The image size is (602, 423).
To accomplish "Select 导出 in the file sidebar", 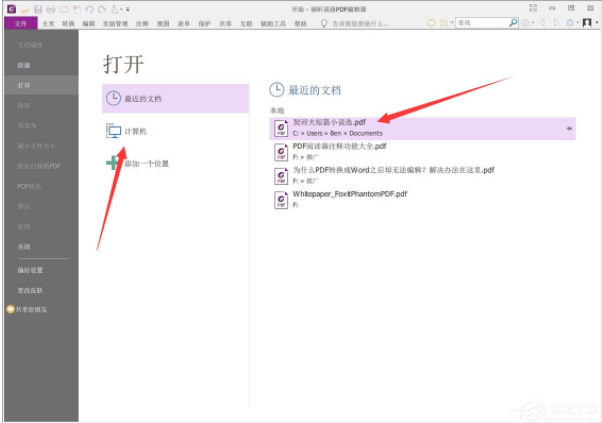I will [24, 207].
